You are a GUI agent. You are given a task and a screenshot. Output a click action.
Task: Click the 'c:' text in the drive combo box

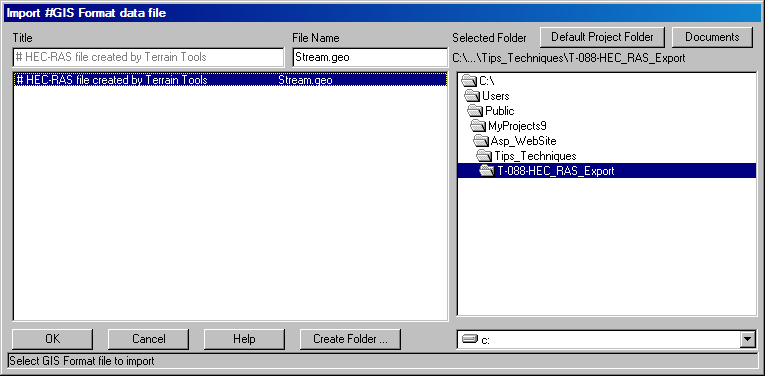click(485, 340)
